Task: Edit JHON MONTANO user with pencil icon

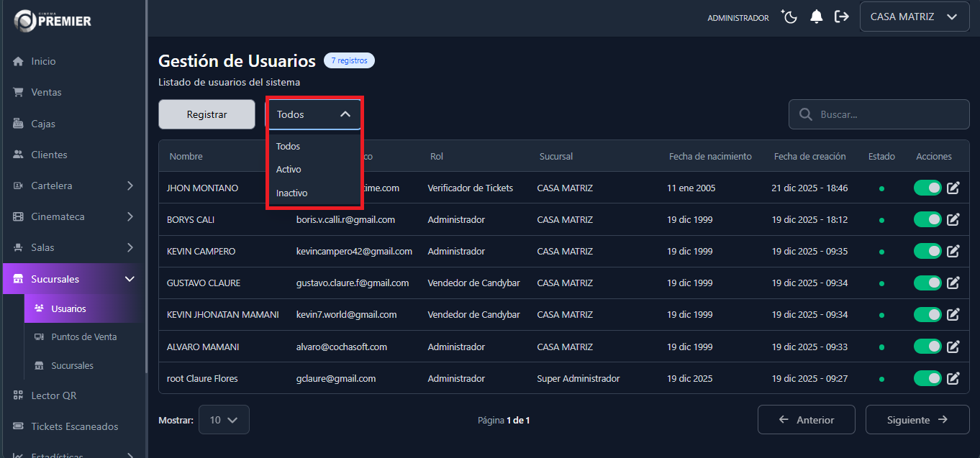Action: coord(953,188)
